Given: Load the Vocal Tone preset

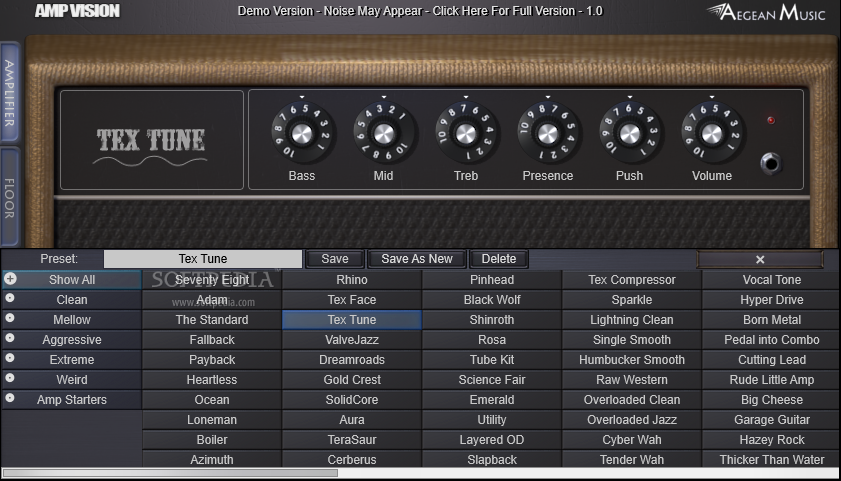Looking at the screenshot, I should coord(771,280).
